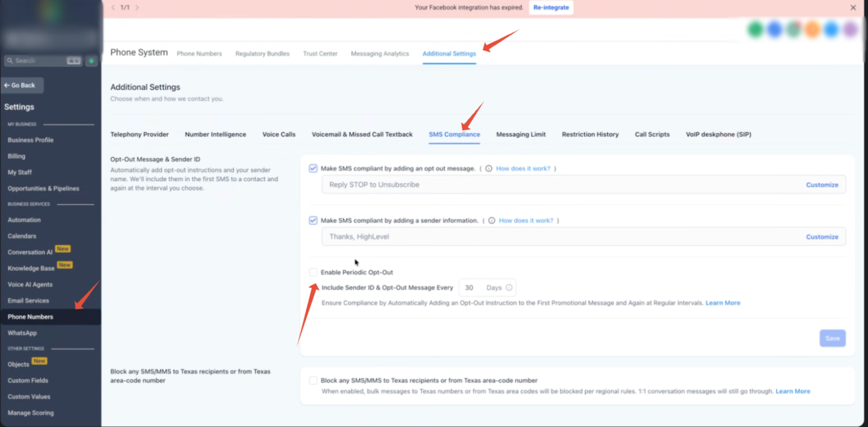Switch to Voice Calls tab

pyautogui.click(x=279, y=134)
